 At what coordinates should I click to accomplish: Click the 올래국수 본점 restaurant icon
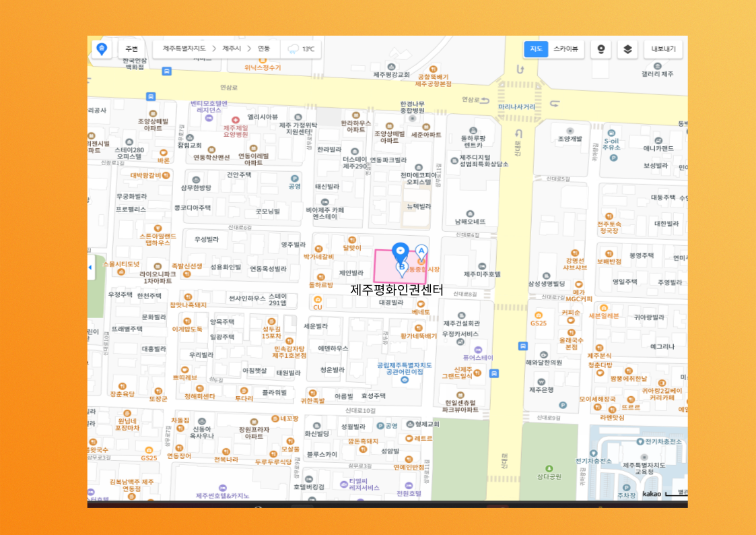(572, 332)
